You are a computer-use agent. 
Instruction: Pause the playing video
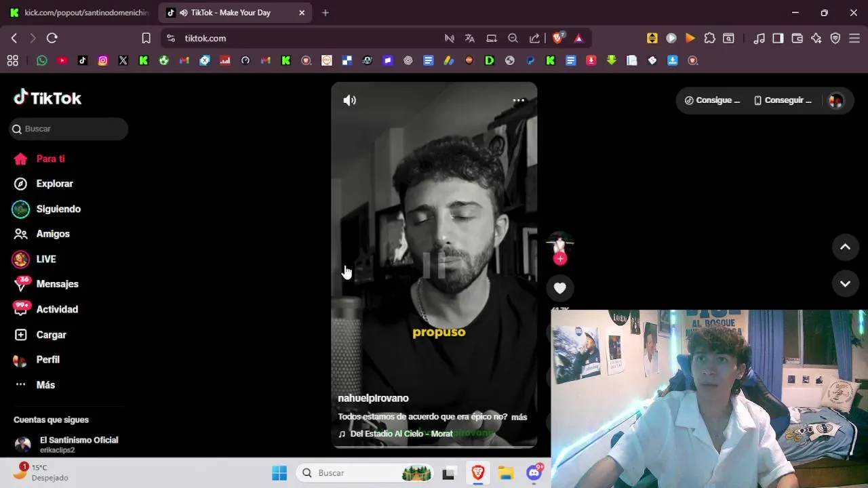[x=434, y=266]
